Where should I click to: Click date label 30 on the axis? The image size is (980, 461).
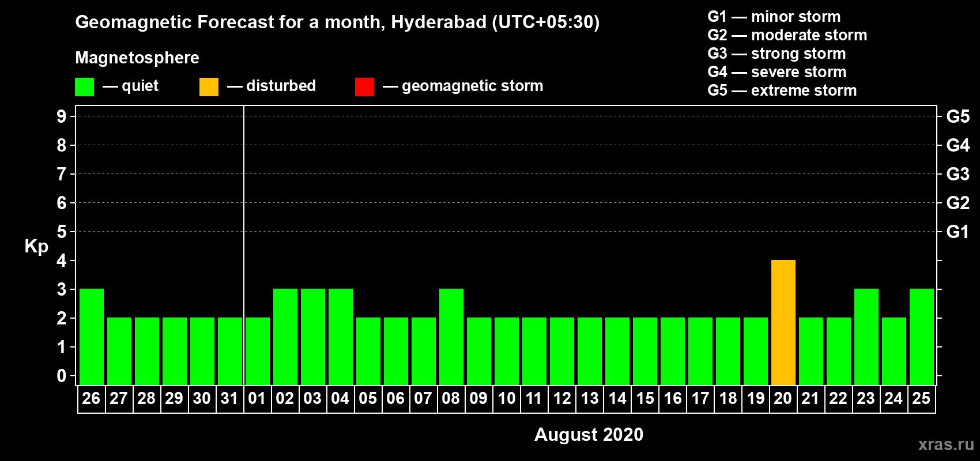(x=202, y=398)
